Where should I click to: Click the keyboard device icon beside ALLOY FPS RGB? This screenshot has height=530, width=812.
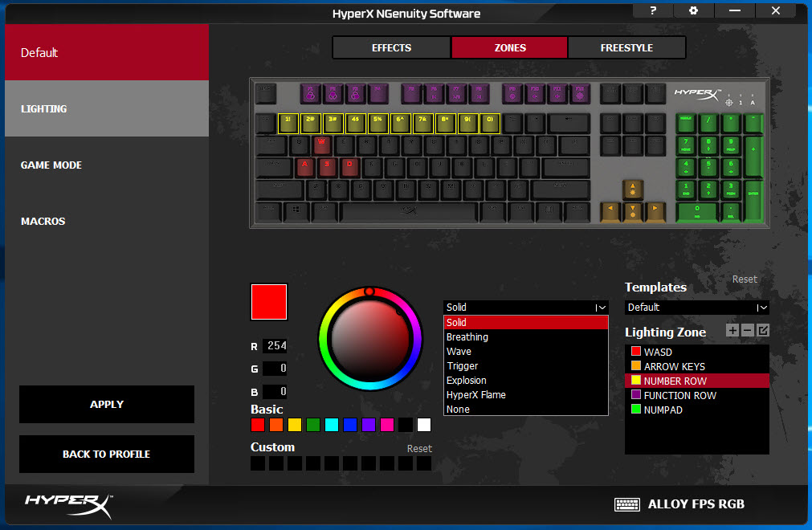click(626, 504)
